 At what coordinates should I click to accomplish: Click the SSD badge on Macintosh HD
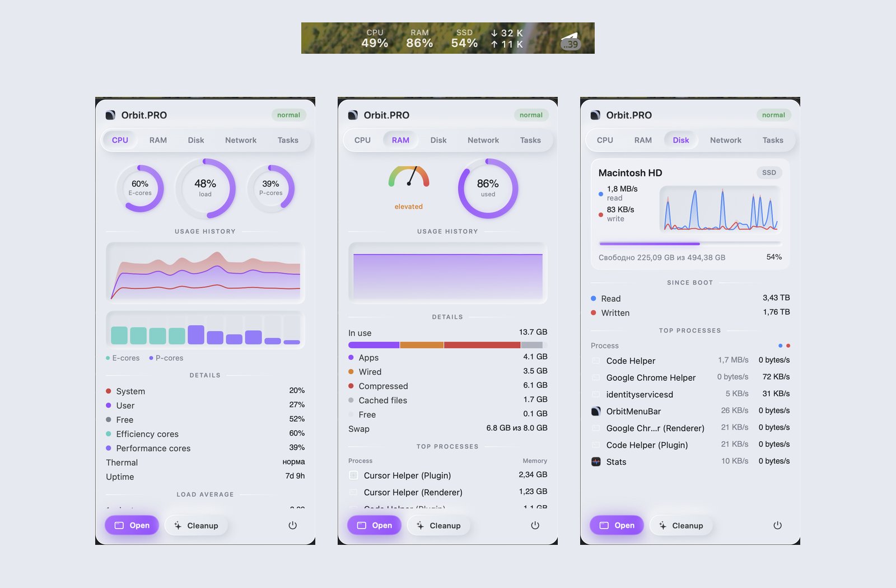[x=769, y=172]
